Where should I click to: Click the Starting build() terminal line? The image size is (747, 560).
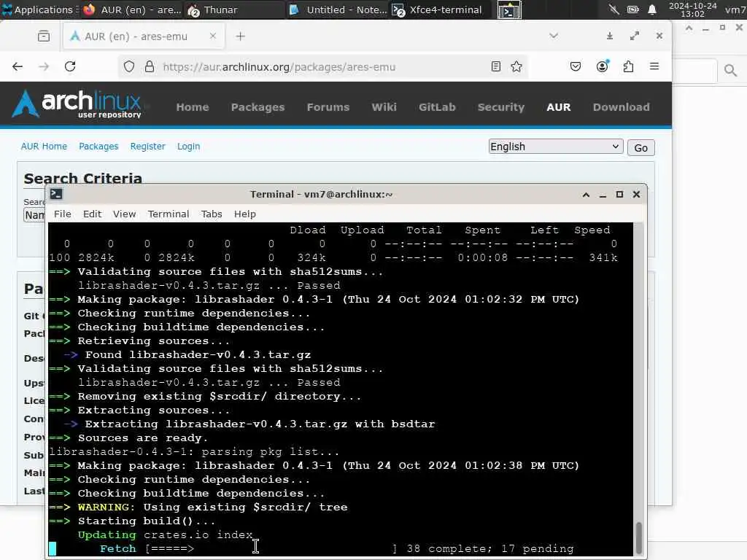pos(133,521)
